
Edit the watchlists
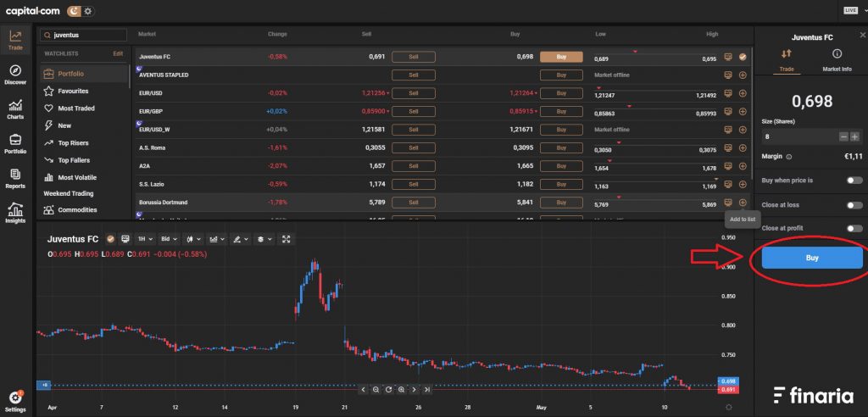pos(118,53)
